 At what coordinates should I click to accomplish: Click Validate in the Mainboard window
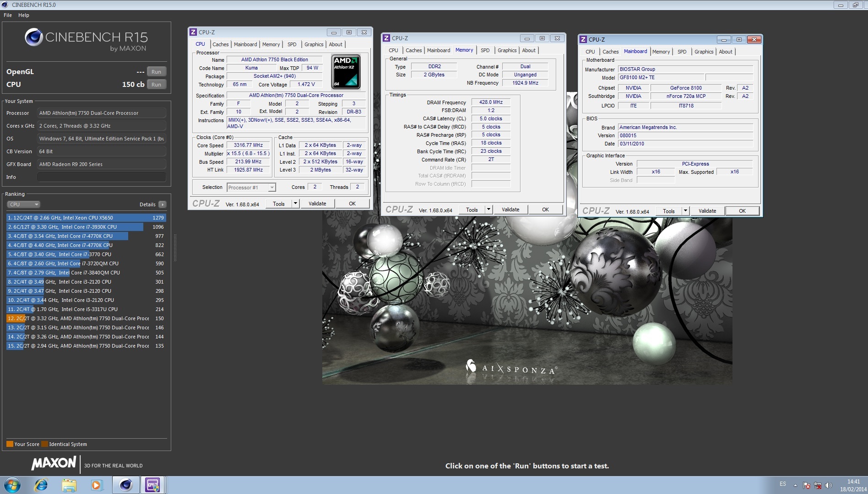(x=707, y=211)
